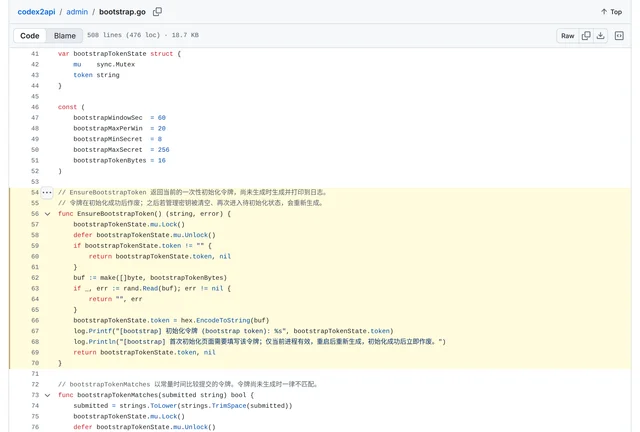Switch to the Blame tab
The image size is (640, 432).
click(65, 36)
